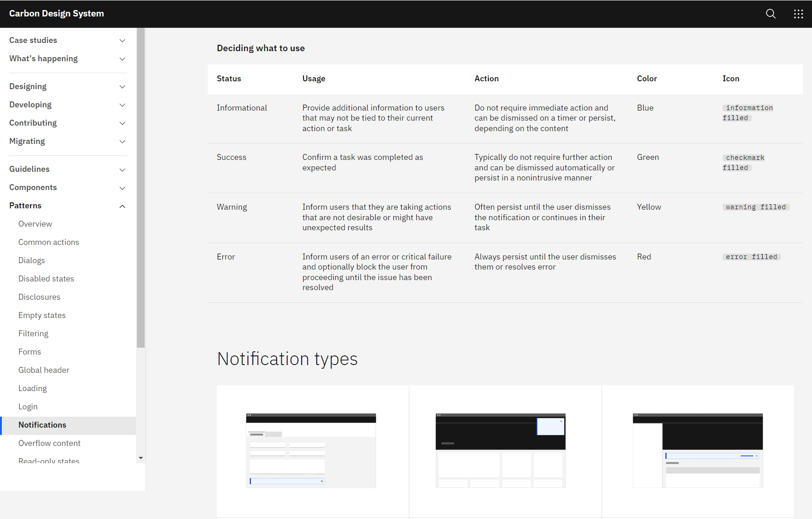Image resolution: width=812 pixels, height=519 pixels.
Task: Open the Common actions page
Action: [x=48, y=242]
